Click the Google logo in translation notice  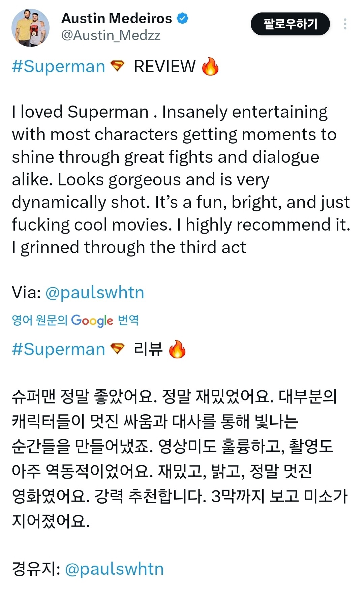pos(92,321)
